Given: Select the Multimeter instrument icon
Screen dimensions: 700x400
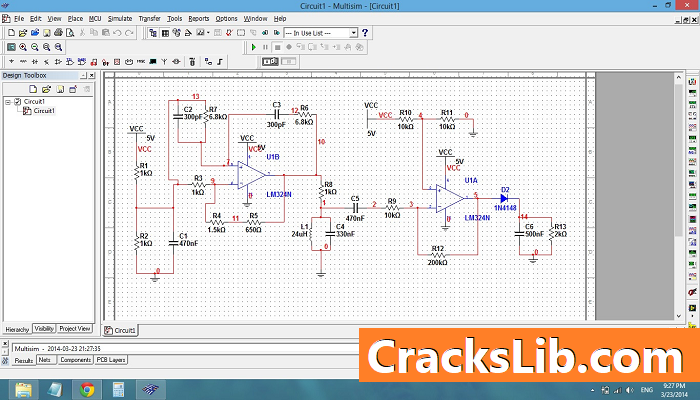Looking at the screenshot, I should (x=692, y=82).
